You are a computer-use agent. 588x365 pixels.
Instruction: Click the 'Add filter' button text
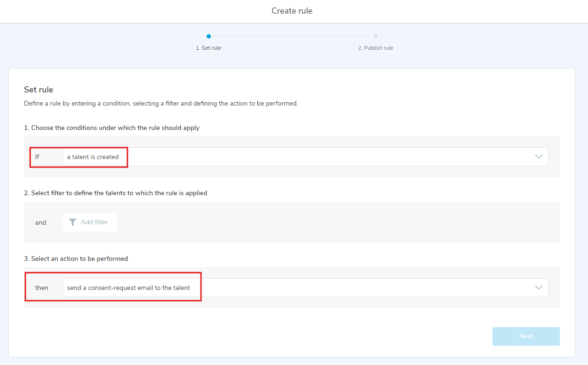click(x=94, y=222)
